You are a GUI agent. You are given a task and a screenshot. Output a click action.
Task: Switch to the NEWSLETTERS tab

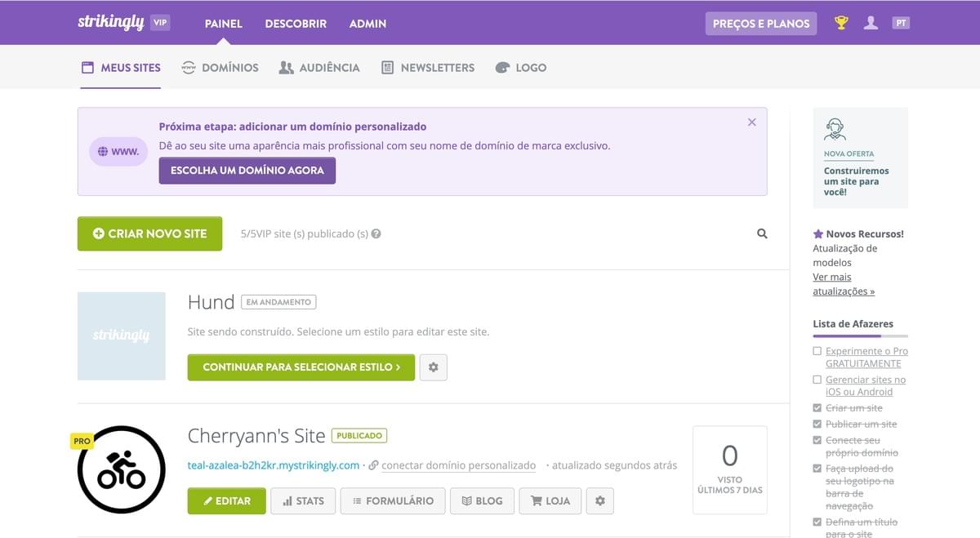428,68
